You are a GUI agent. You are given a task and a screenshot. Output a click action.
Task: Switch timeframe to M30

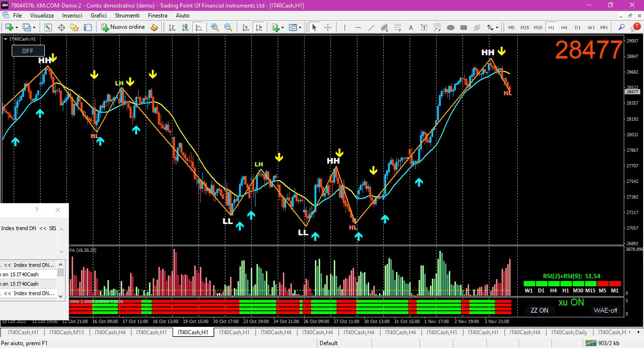pyautogui.click(x=538, y=27)
